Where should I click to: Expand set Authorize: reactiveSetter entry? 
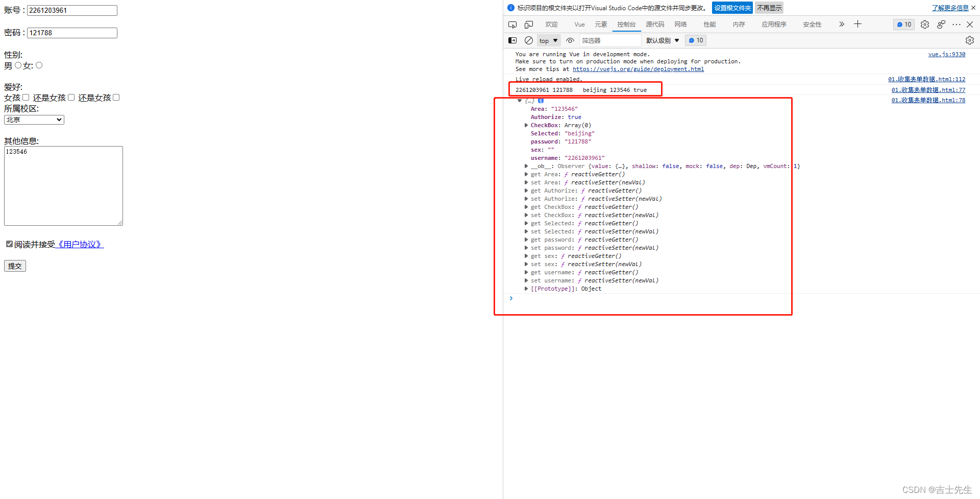pyautogui.click(x=526, y=199)
